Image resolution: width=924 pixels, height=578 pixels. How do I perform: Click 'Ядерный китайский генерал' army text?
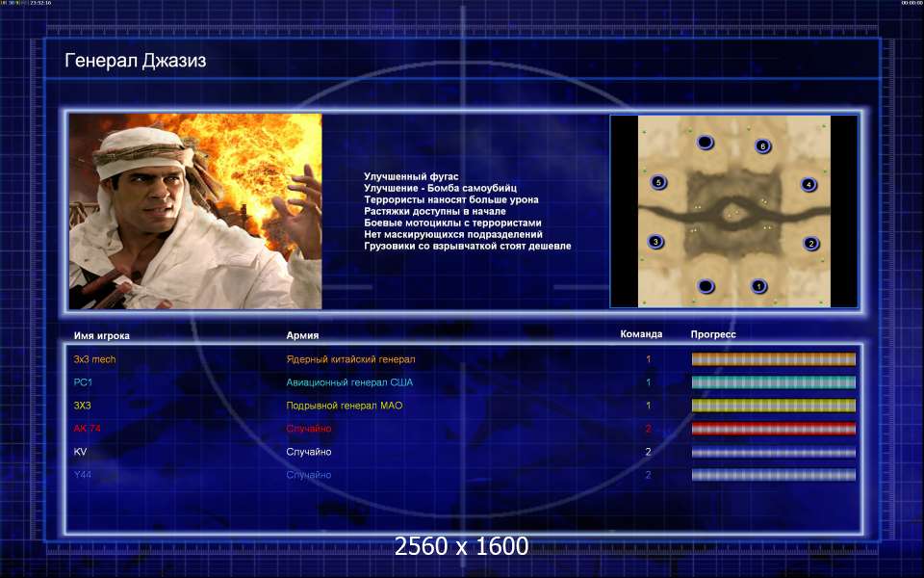[350, 359]
